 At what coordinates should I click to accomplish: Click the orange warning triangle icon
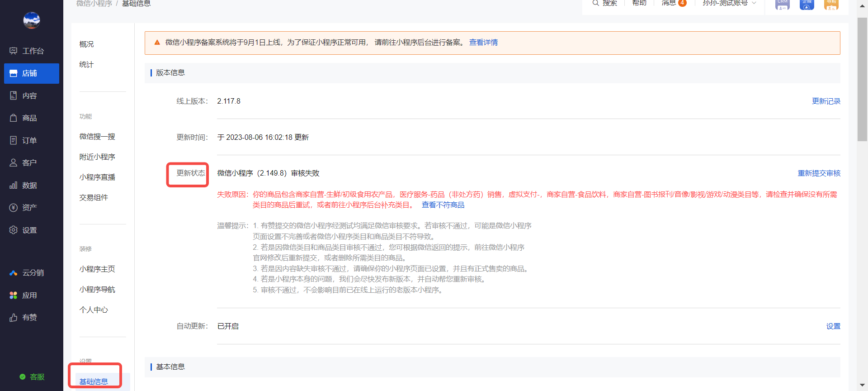[157, 42]
